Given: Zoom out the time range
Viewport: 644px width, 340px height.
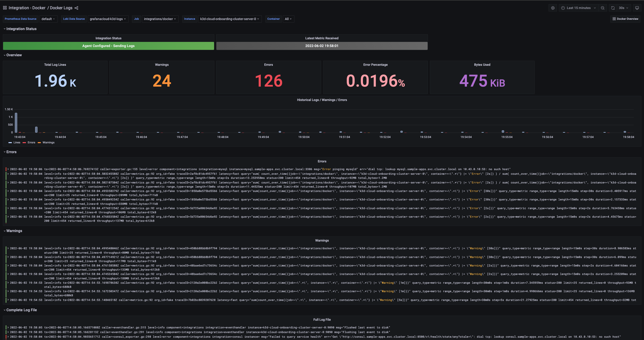Looking at the screenshot, I should 603,8.
